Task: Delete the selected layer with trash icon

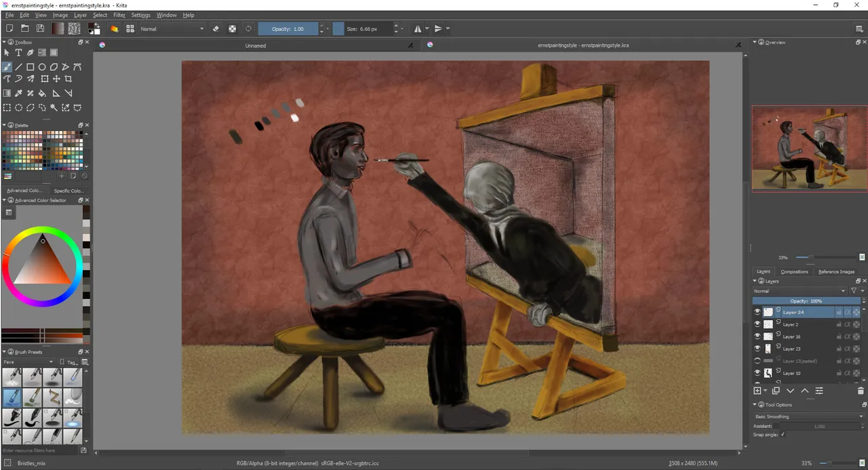Action: point(861,391)
